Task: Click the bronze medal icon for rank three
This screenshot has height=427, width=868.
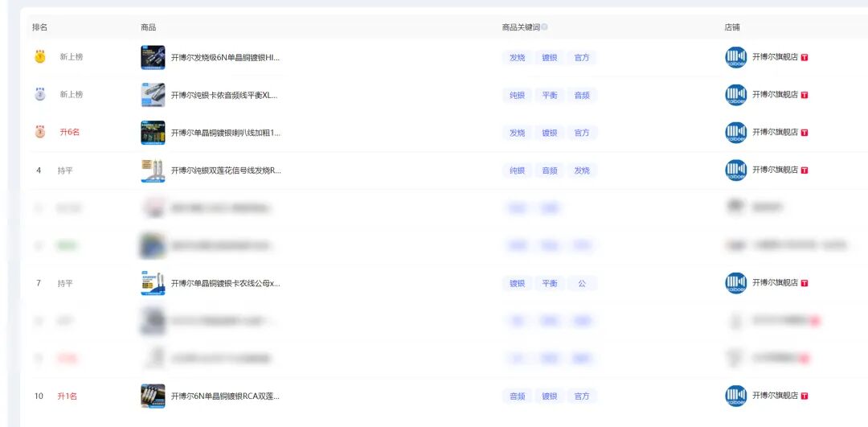Action: point(40,133)
